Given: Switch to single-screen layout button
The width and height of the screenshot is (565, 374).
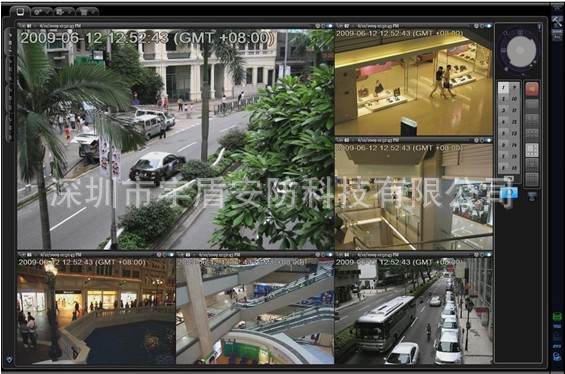Looking at the screenshot, I should (x=532, y=105).
